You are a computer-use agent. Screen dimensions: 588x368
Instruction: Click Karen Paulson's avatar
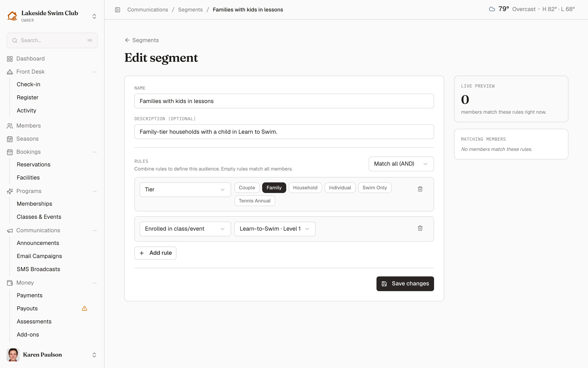pos(13,355)
